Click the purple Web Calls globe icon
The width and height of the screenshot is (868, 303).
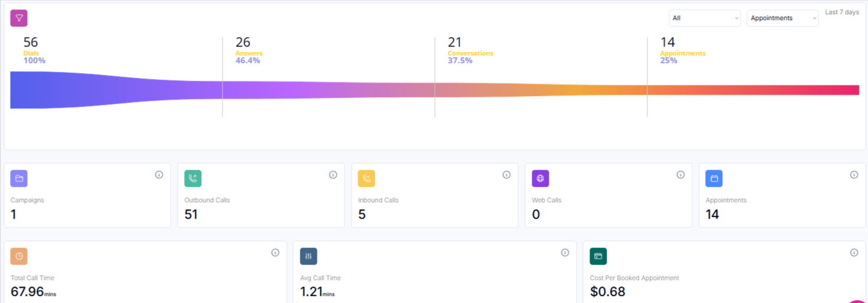pyautogui.click(x=540, y=178)
